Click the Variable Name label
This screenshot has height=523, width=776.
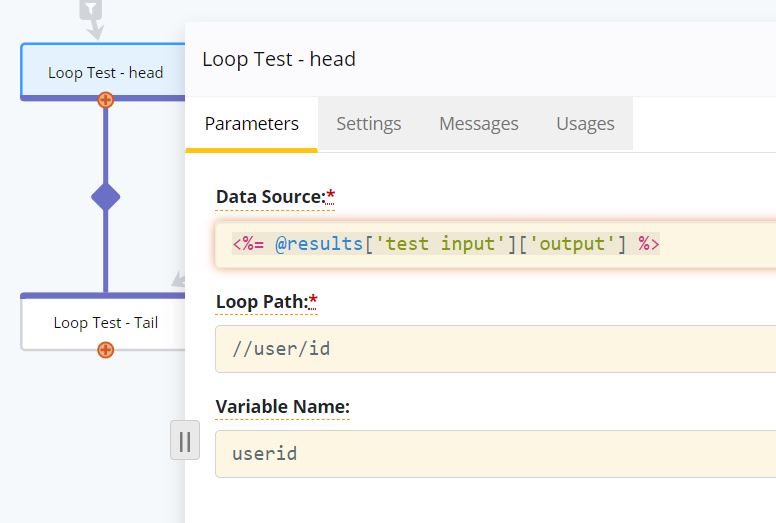[x=282, y=407]
